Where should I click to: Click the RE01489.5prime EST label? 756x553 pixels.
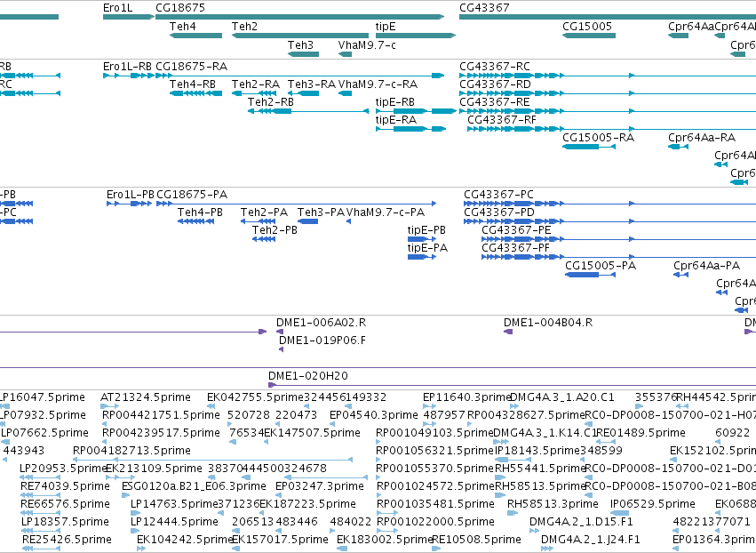(641, 433)
